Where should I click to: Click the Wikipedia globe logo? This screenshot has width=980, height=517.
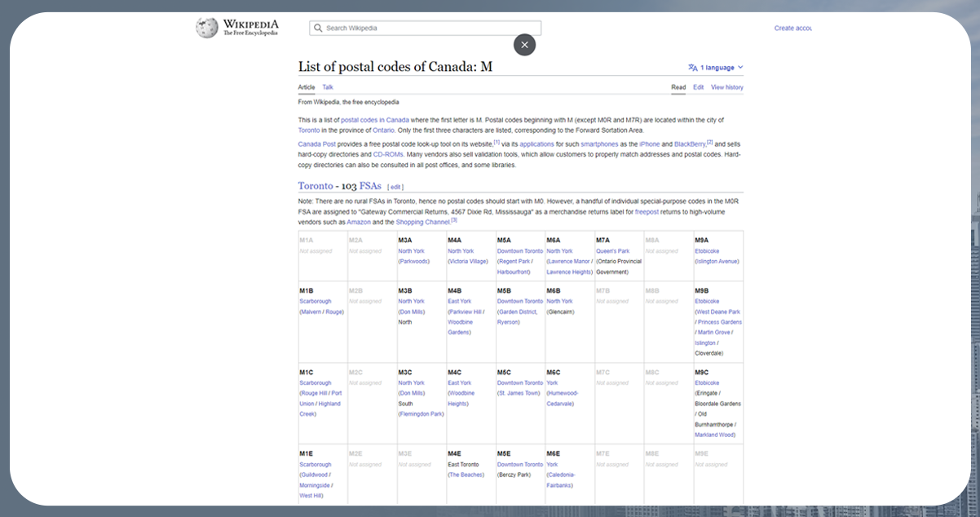tap(206, 28)
